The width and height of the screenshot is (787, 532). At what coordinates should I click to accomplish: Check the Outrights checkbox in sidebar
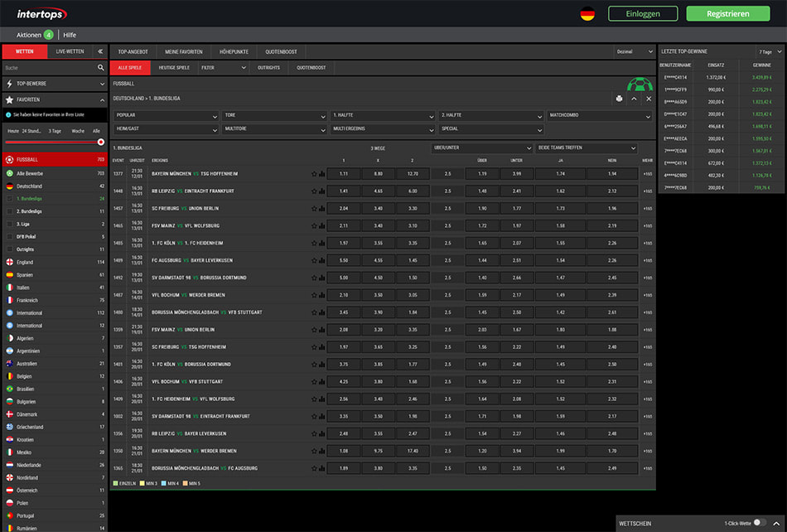(x=10, y=249)
